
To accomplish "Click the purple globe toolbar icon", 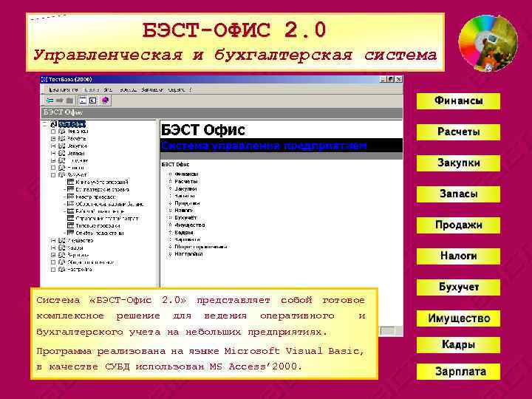I will click(105, 100).
